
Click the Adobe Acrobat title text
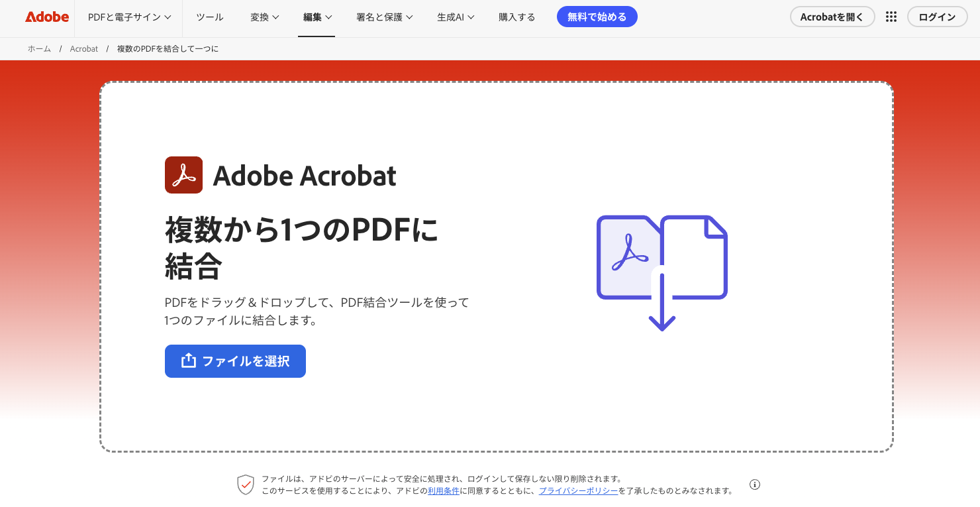point(305,176)
